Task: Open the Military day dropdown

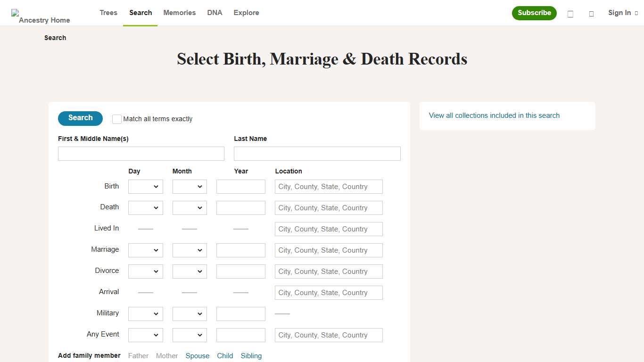Action: (145, 313)
